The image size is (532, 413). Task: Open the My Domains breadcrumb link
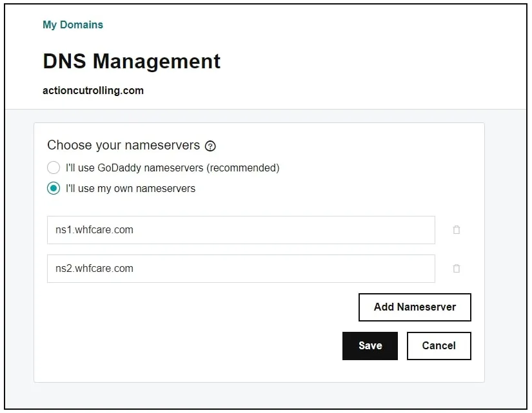tap(73, 24)
